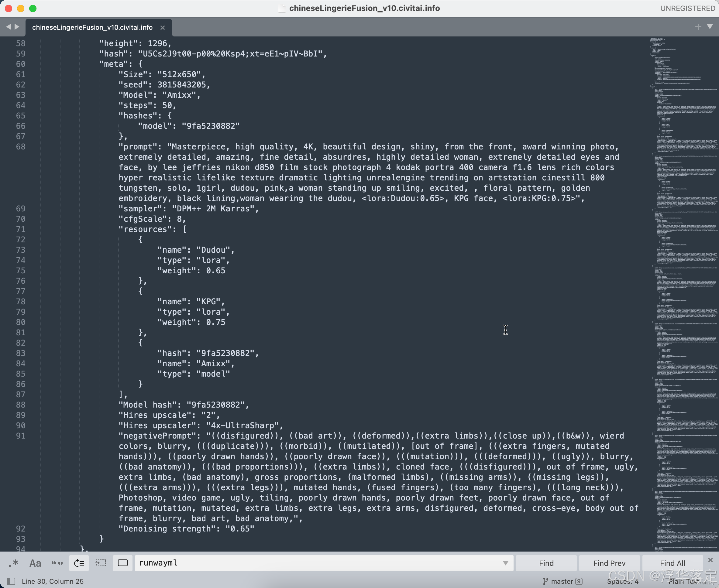This screenshot has height=588, width=719.
Task: Toggle case sensitive search option
Action: (x=35, y=563)
